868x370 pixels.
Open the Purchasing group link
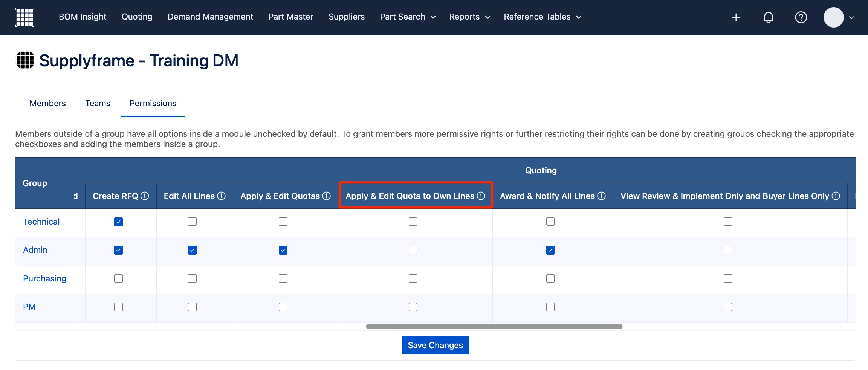coord(44,278)
